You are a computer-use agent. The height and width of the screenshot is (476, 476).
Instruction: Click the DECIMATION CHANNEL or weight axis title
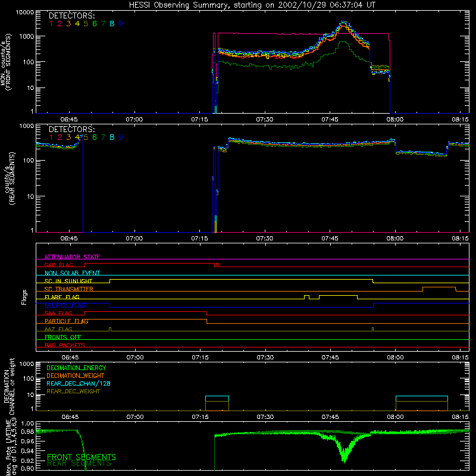[x=9, y=386]
